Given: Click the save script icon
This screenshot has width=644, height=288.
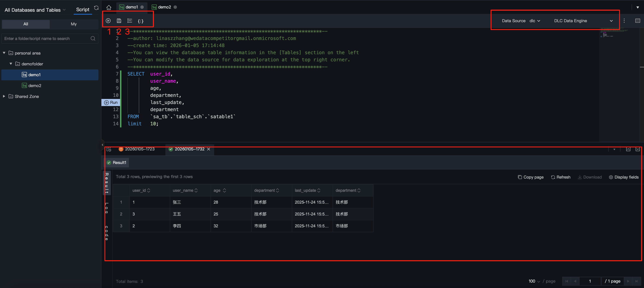Looking at the screenshot, I should pyautogui.click(x=119, y=21).
